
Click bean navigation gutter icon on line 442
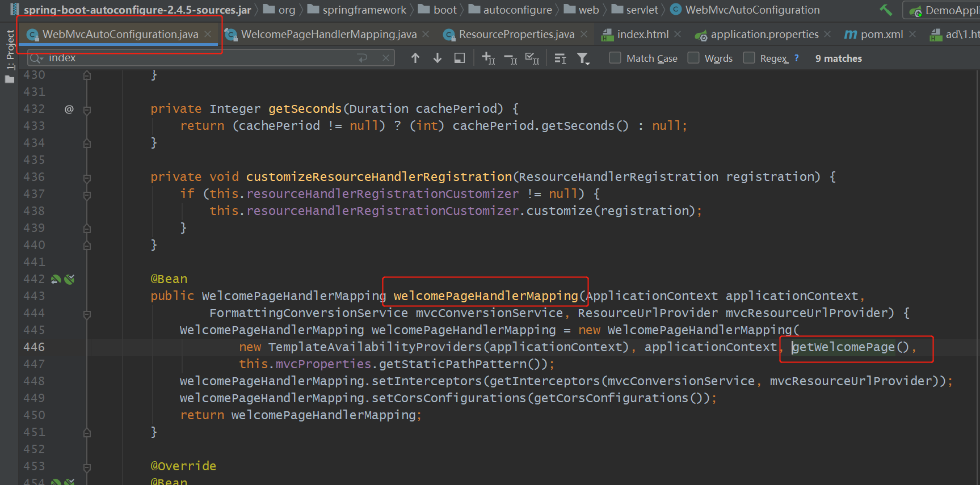click(56, 279)
